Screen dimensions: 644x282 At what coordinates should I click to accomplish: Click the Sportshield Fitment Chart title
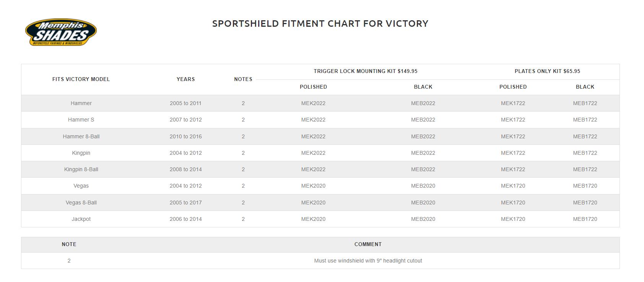[x=320, y=24]
